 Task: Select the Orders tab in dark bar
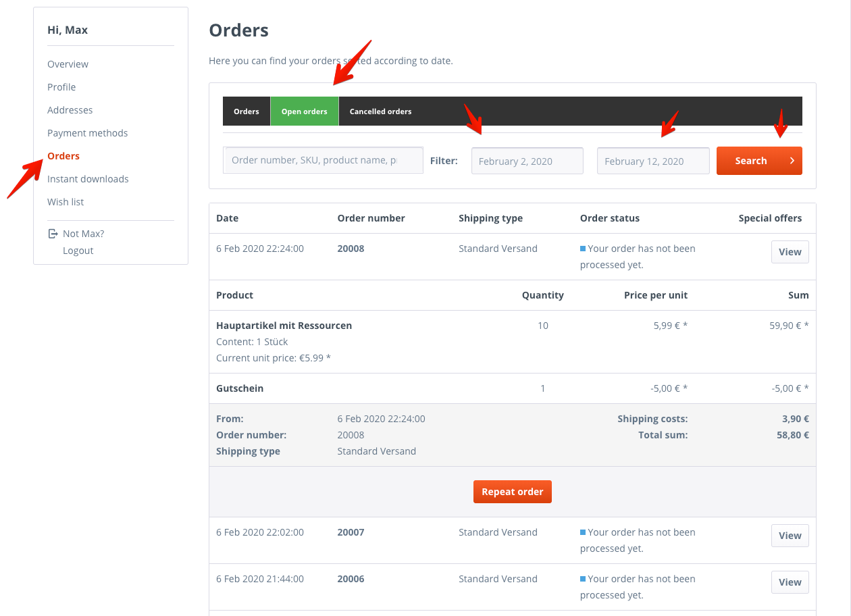coord(247,111)
